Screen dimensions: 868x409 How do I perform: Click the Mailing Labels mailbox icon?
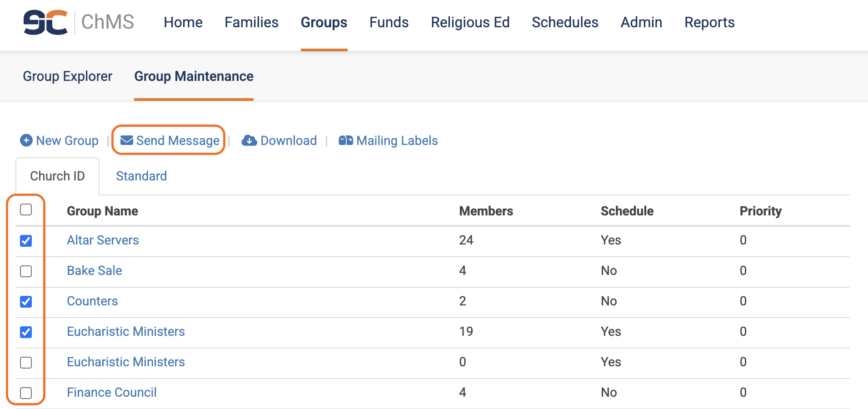(346, 140)
